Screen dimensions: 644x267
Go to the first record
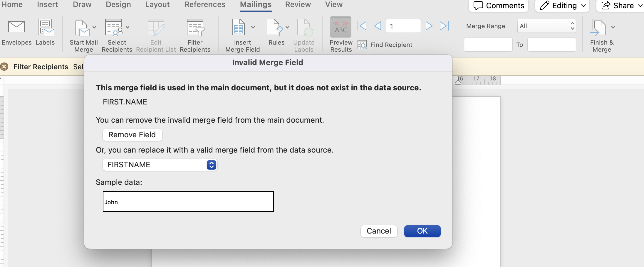click(362, 26)
